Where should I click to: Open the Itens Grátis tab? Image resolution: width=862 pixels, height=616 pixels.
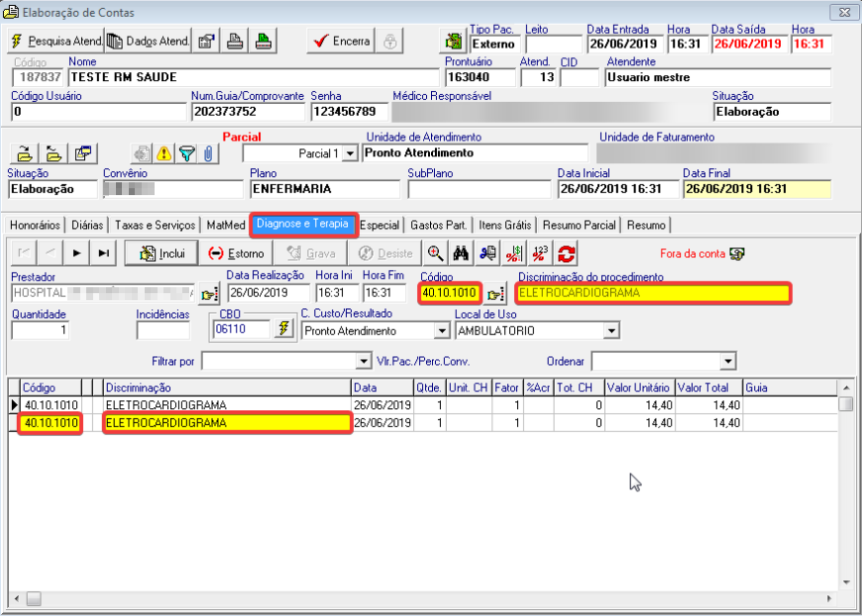[504, 225]
